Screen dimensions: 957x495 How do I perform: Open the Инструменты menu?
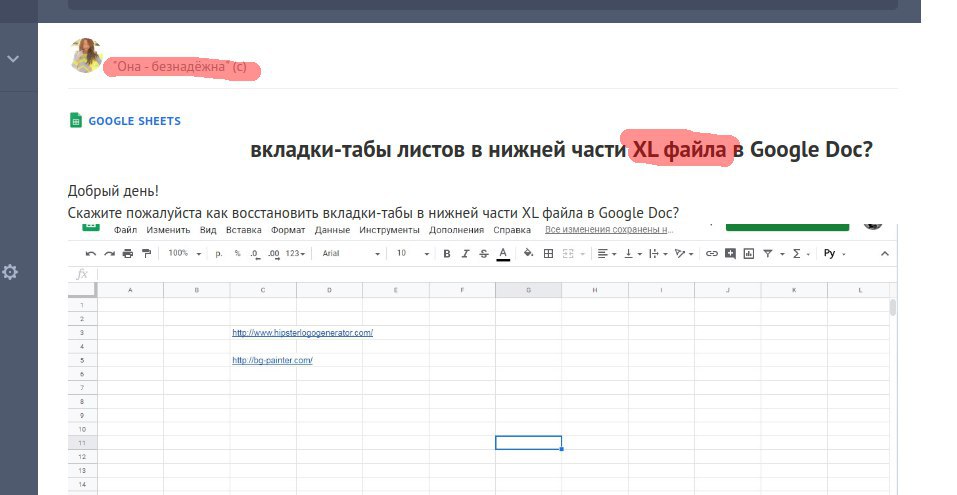tap(389, 230)
